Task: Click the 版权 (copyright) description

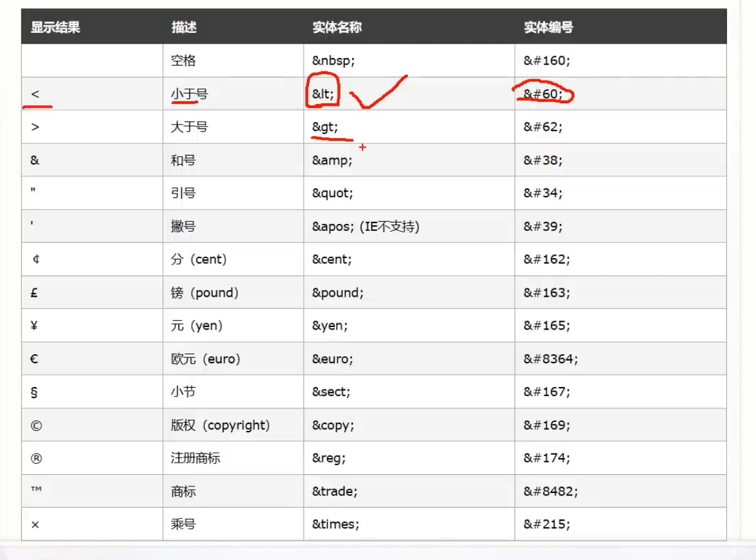Action: (x=221, y=425)
